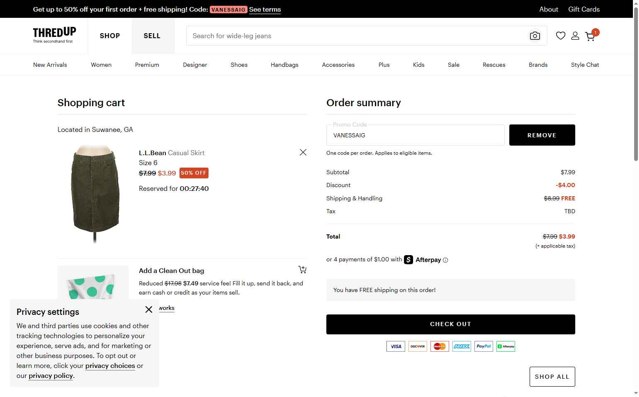The width and height of the screenshot is (639, 397).
Task: Open Premium category menu
Action: coord(147,65)
